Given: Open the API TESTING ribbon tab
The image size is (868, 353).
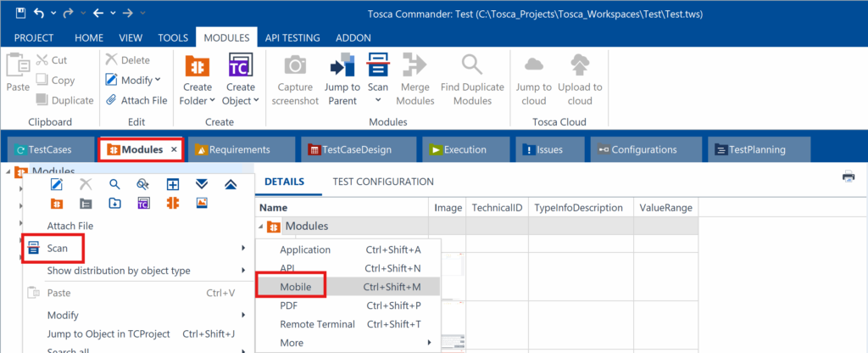Looking at the screenshot, I should click(x=292, y=38).
